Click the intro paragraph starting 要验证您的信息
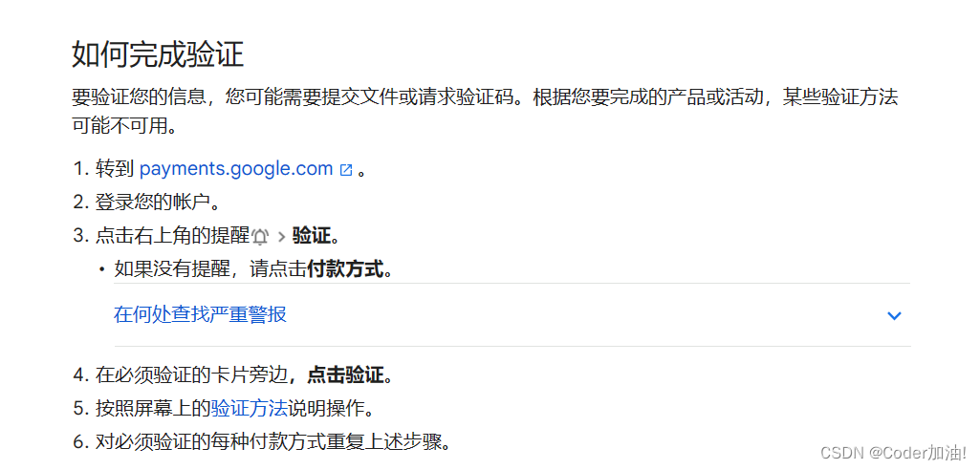Viewport: 980px width, 470px height. 485,112
